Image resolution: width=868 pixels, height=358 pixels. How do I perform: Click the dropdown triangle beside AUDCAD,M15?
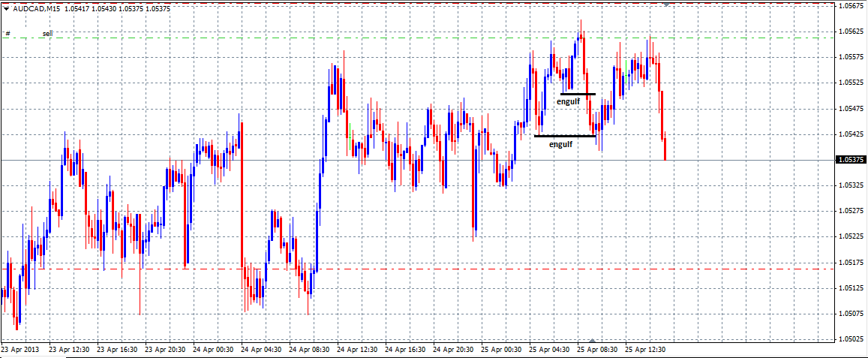pos(6,8)
